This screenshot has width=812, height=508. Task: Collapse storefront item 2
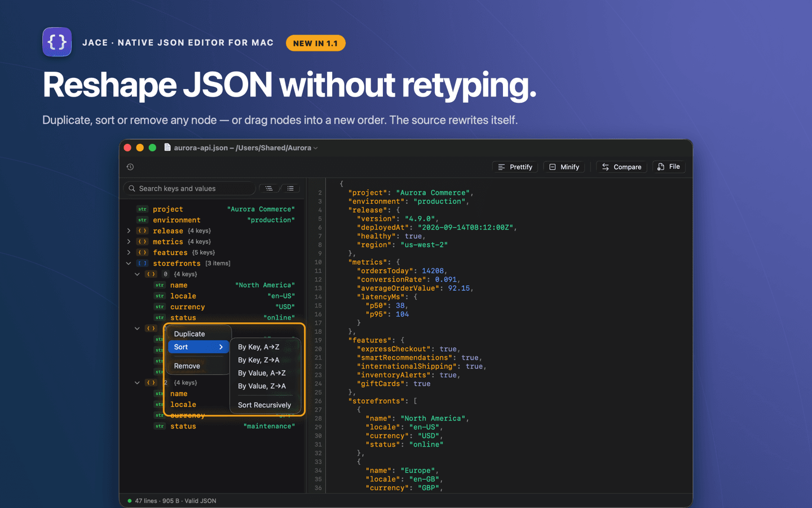tap(137, 383)
